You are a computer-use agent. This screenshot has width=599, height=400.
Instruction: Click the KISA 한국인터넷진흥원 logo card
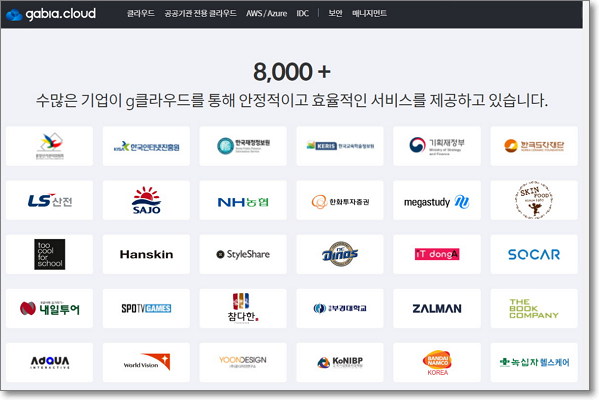tap(146, 146)
